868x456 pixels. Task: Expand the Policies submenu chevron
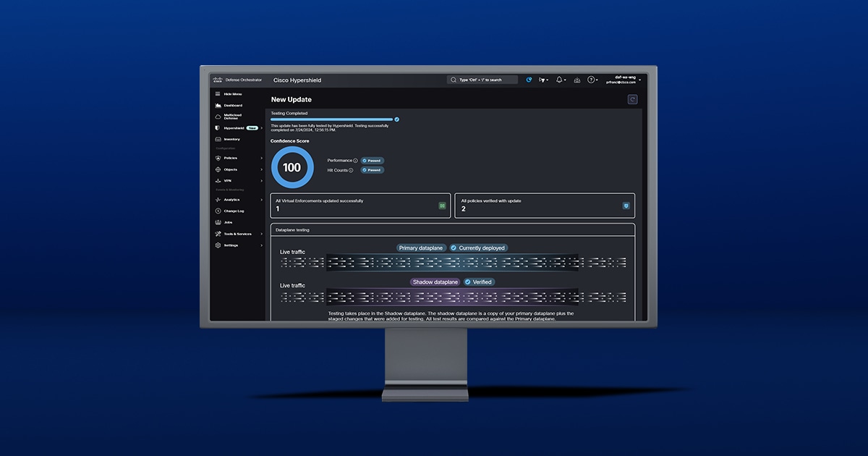[x=261, y=158]
